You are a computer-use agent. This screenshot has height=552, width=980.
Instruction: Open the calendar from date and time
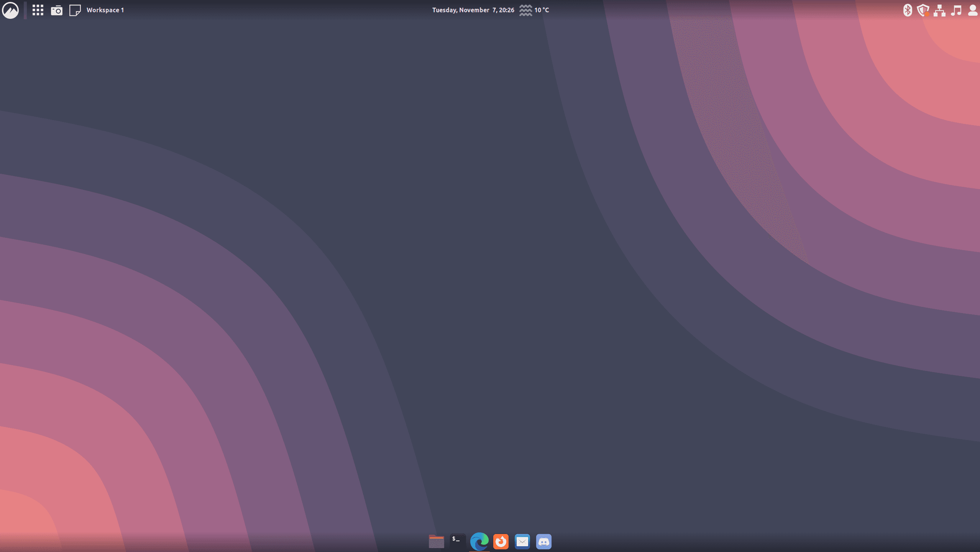click(x=473, y=10)
